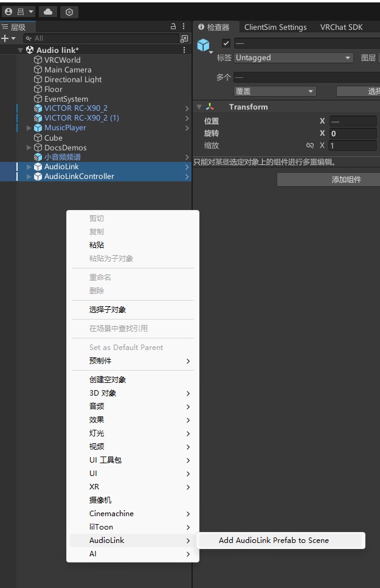
Task: Toggle the hierarchy panel lock icon
Action: click(173, 27)
